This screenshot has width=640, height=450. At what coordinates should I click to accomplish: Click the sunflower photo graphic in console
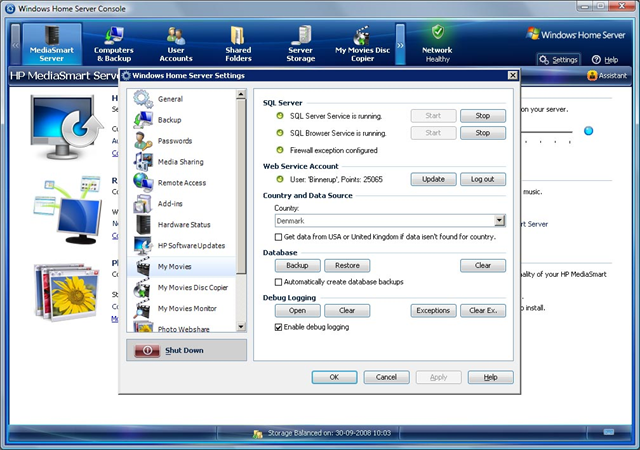[67, 292]
